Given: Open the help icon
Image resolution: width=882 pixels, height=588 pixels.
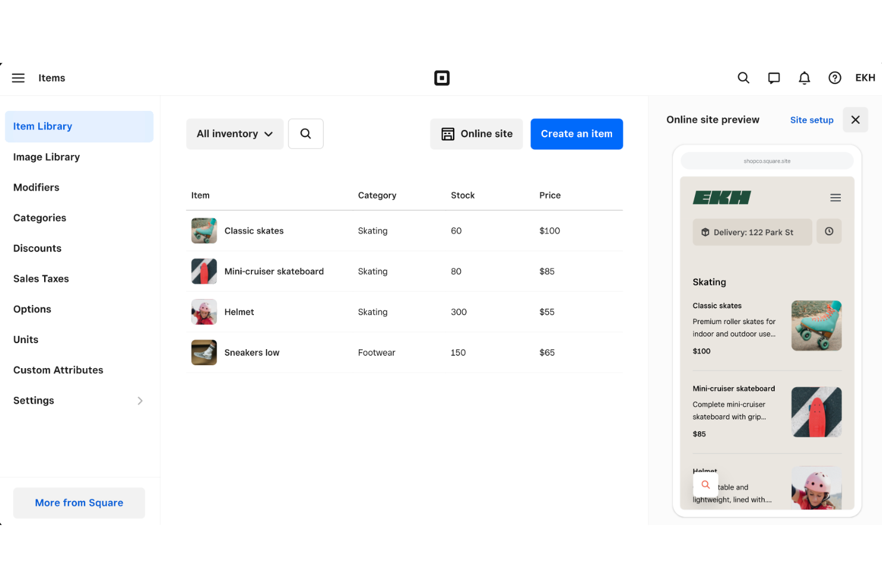Looking at the screenshot, I should (x=834, y=77).
